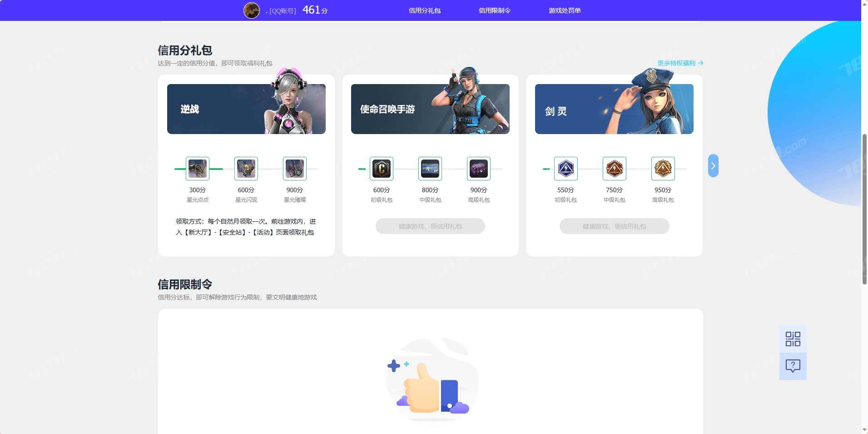
Task: Click the thumbs-up illustration
Action: [432, 381]
